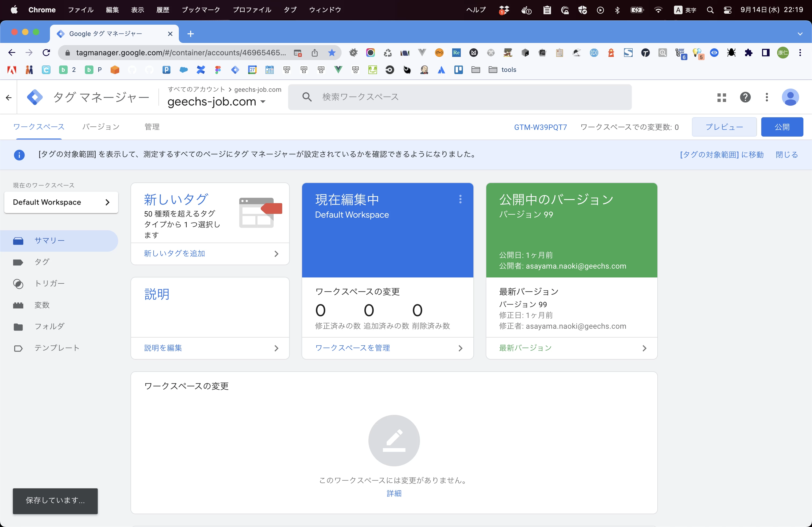
Task: Open the macOS Control Center icon
Action: (x=727, y=10)
